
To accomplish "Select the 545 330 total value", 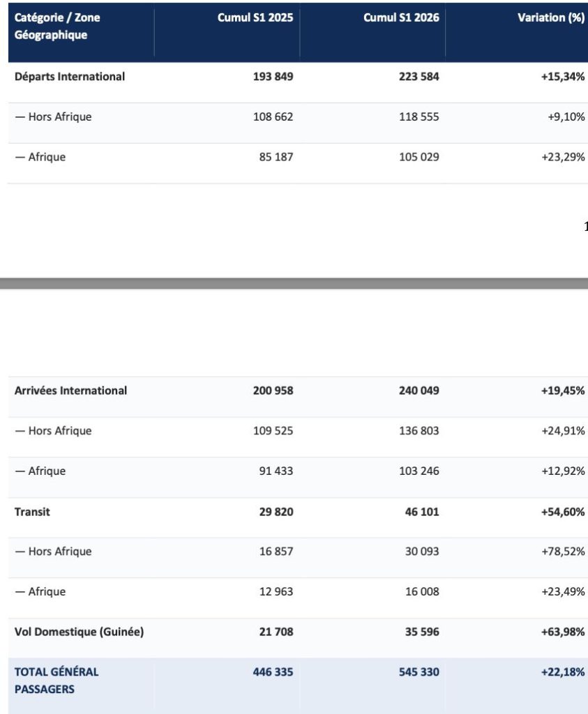I will pyautogui.click(x=419, y=671).
